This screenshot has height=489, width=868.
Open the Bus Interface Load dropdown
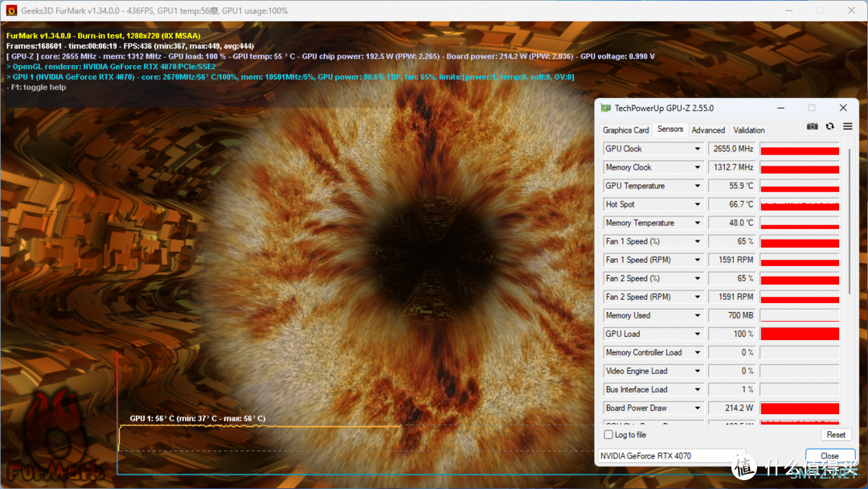pos(698,390)
